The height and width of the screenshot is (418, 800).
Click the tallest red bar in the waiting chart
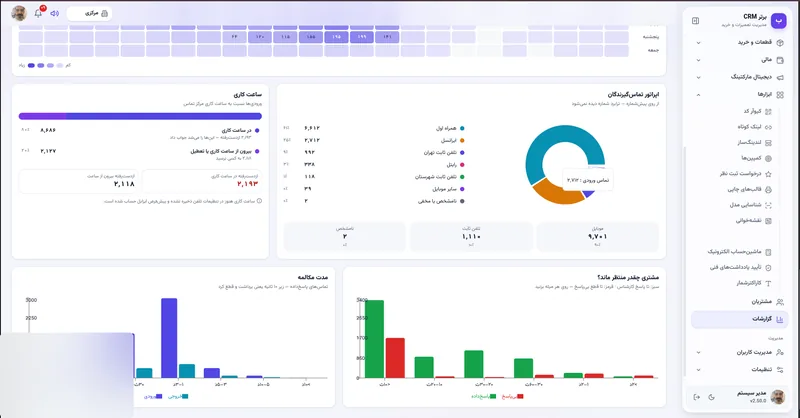[395, 358]
